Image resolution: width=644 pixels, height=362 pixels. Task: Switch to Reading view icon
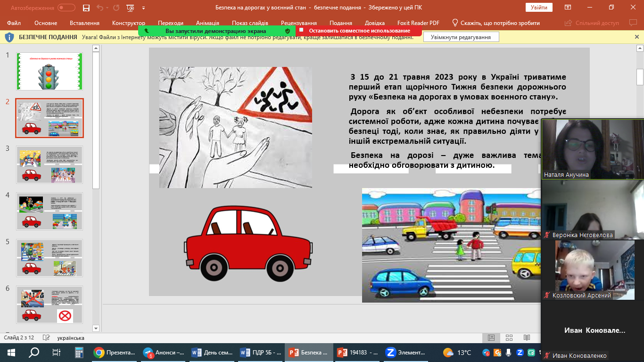(527, 338)
